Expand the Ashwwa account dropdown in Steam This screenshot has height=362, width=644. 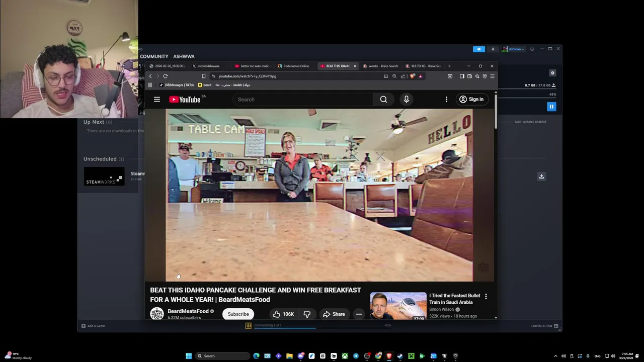click(514, 49)
